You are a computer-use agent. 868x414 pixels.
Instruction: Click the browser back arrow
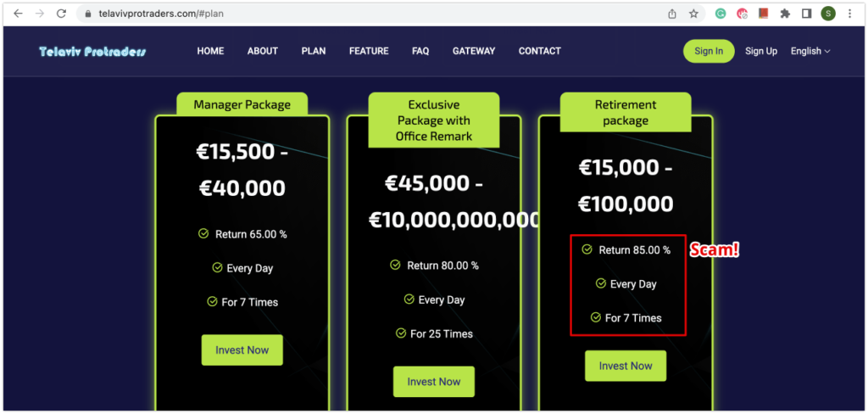[18, 14]
